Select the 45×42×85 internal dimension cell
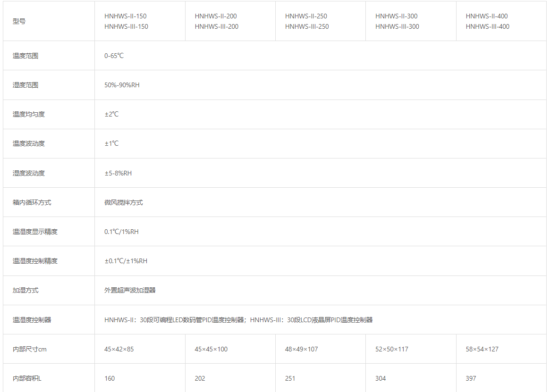 coord(119,349)
